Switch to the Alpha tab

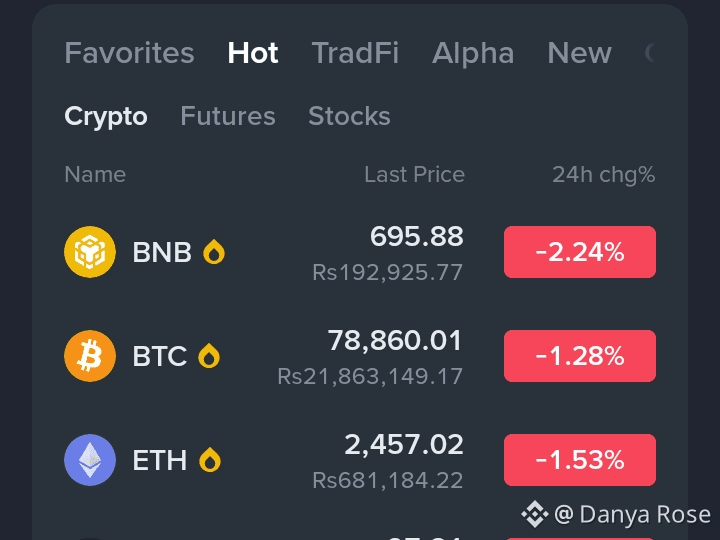point(473,53)
